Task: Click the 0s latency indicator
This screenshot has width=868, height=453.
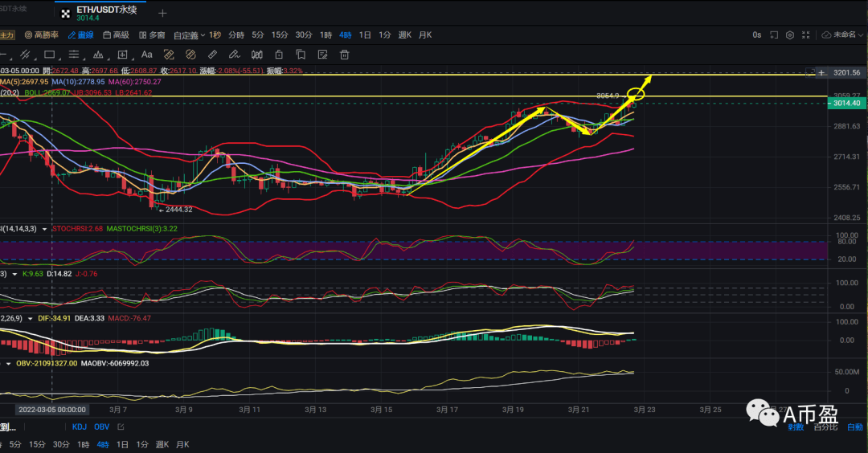Action: click(x=757, y=35)
